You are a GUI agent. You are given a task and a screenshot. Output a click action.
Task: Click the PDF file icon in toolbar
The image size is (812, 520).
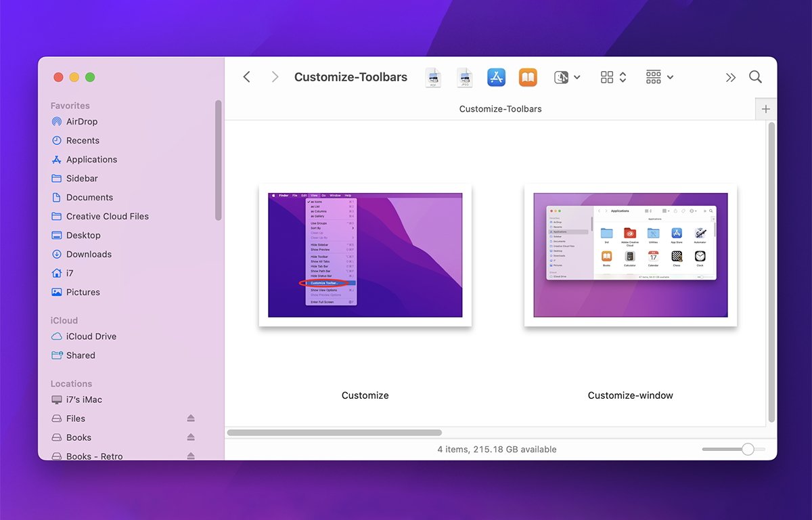coord(433,77)
